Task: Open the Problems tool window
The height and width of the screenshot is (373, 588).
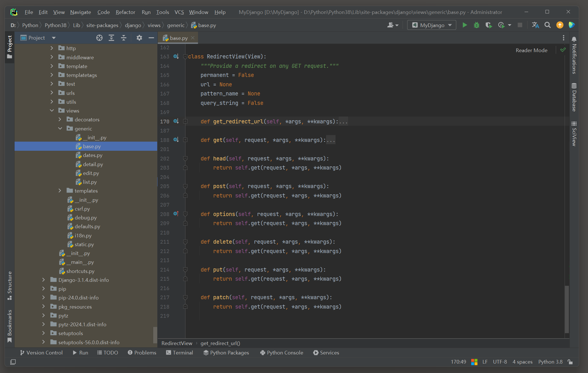Action: point(142,352)
